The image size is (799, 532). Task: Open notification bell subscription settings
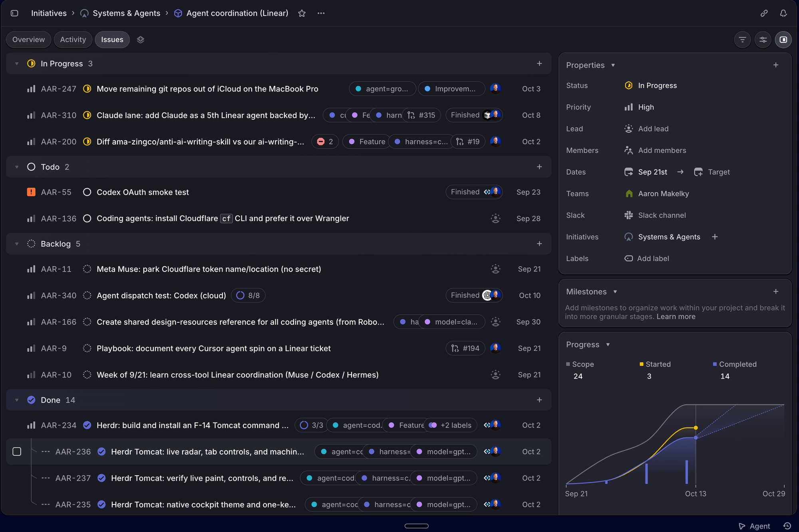(783, 13)
